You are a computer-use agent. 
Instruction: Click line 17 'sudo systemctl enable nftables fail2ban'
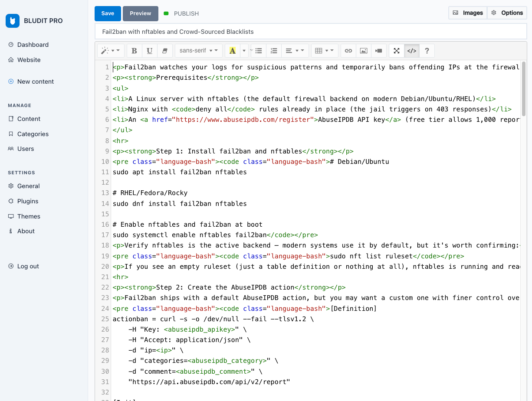[x=190, y=235]
